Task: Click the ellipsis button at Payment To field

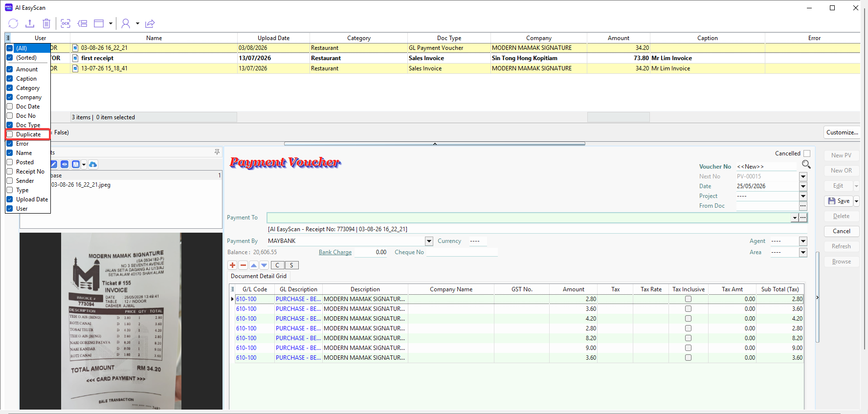Action: click(803, 218)
